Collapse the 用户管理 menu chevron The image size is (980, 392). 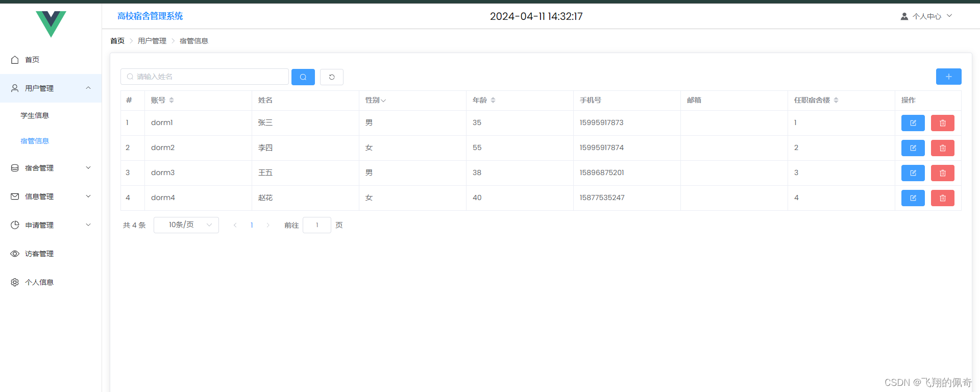click(x=88, y=88)
